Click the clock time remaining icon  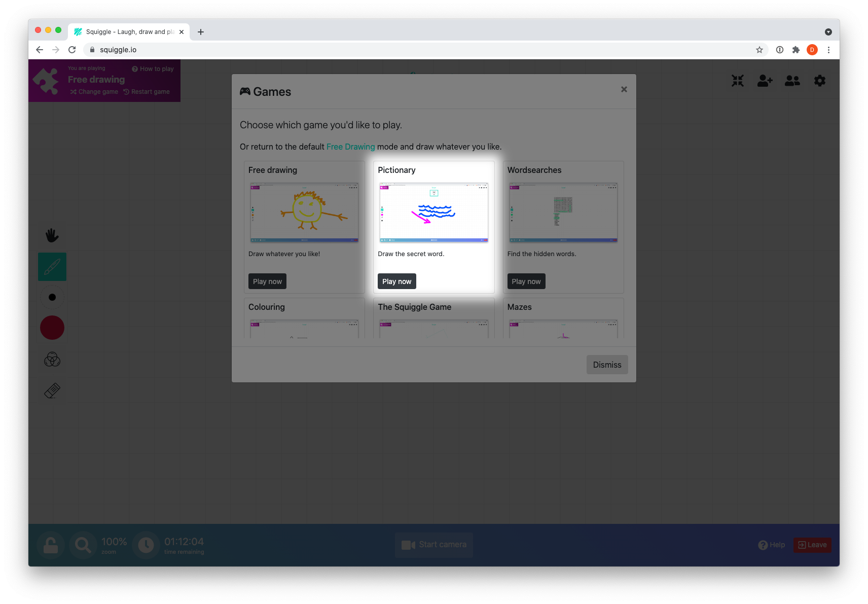(x=146, y=545)
